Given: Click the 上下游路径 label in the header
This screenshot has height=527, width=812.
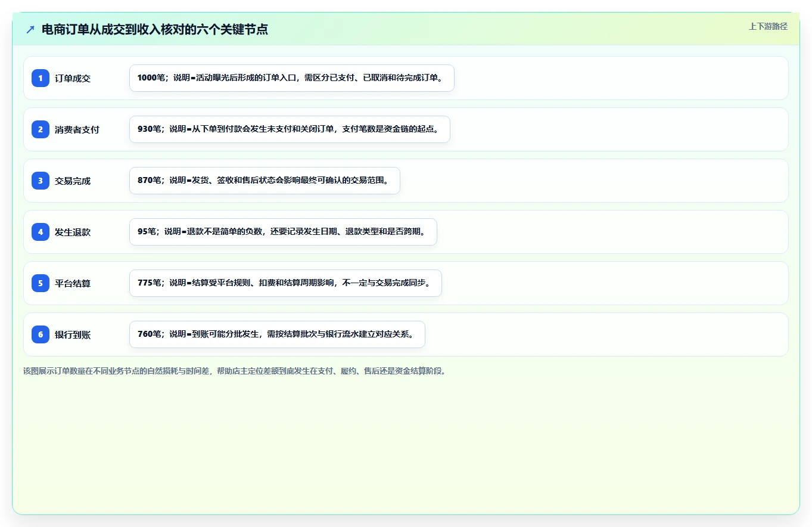Looking at the screenshot, I should coord(768,26).
